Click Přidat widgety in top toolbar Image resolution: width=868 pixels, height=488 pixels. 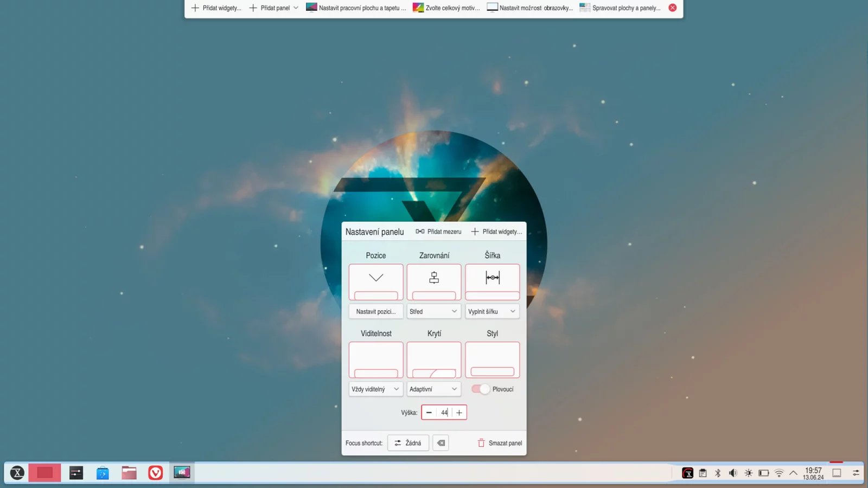click(x=216, y=8)
